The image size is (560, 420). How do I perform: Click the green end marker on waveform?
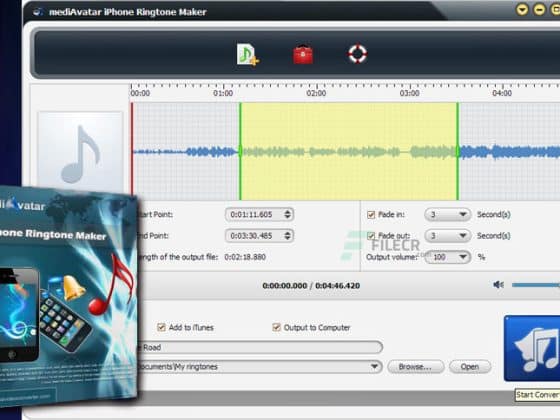click(458, 151)
